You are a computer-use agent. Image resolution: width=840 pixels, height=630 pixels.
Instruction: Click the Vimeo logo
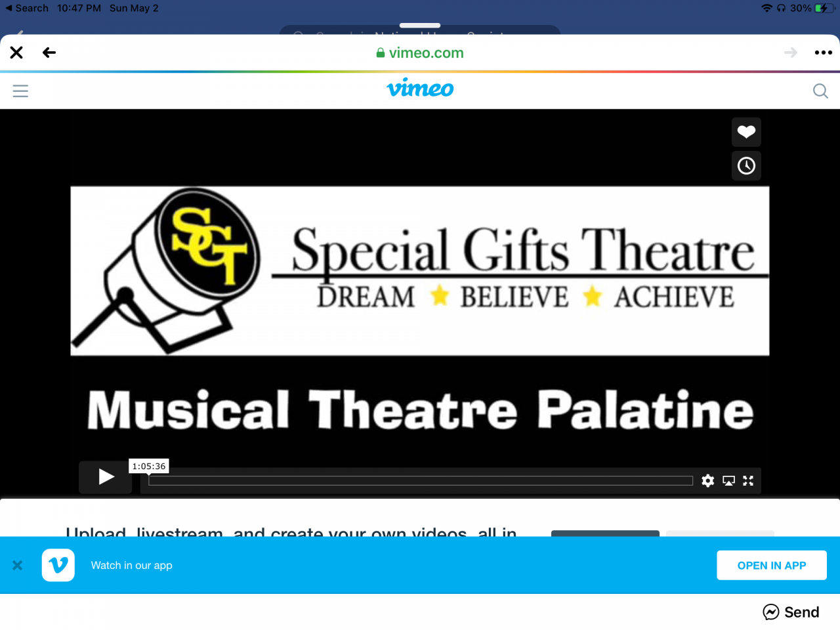[420, 88]
